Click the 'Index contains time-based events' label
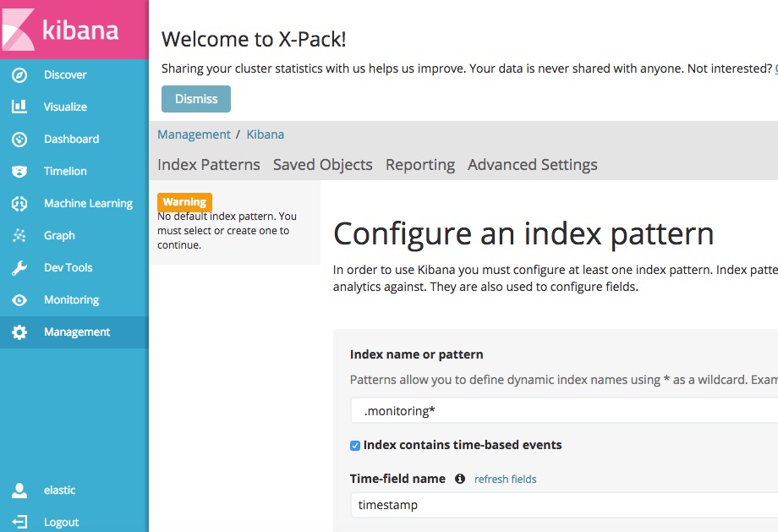778x532 pixels. click(x=463, y=445)
